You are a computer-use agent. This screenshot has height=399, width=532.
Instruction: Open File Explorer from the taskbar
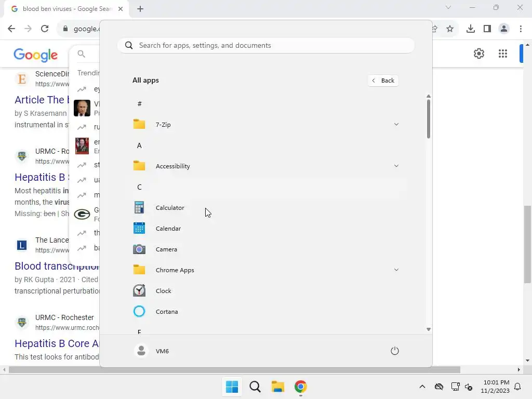(277, 387)
